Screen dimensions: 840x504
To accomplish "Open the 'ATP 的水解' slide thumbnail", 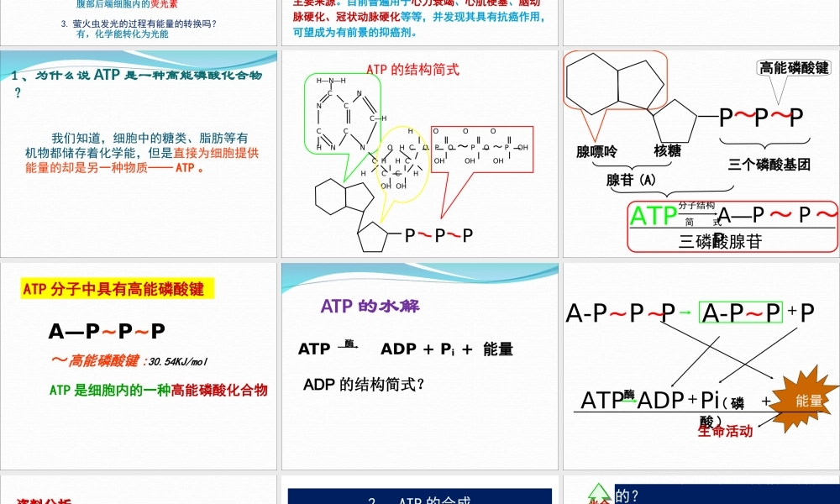I will pos(420,365).
